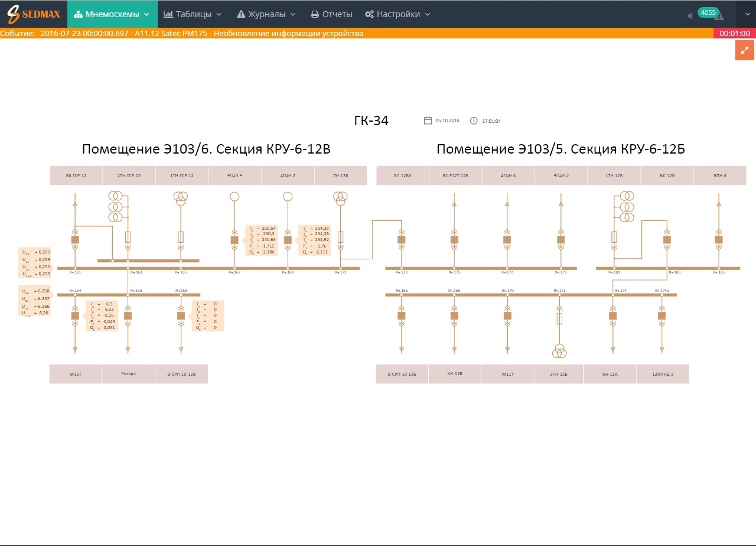756x547 pixels.
Task: Open the alerts badge showing 4055
Action: (708, 12)
